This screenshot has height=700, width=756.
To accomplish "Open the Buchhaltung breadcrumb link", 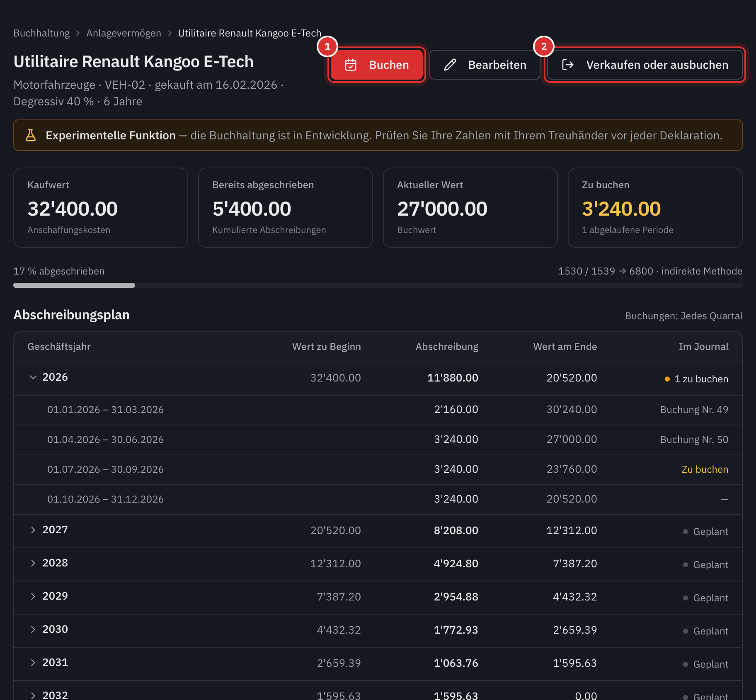I will (41, 33).
